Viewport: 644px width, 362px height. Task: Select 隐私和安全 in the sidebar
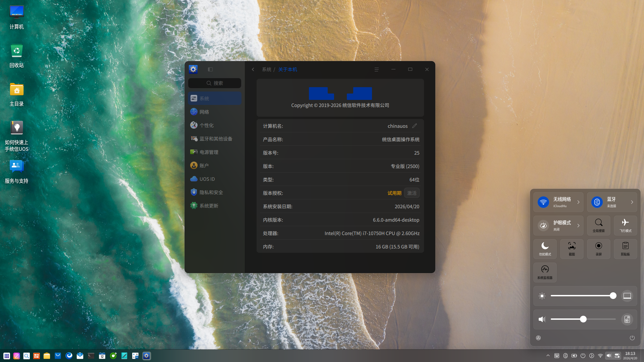[215, 192]
